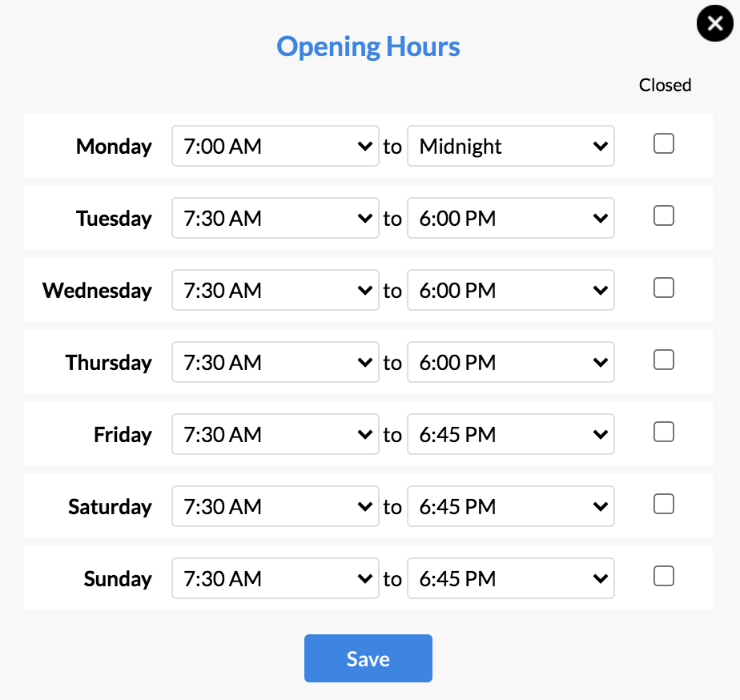Image resolution: width=740 pixels, height=700 pixels.
Task: Open Thursday's 6:00 PM closing time dropdown
Action: tap(511, 362)
